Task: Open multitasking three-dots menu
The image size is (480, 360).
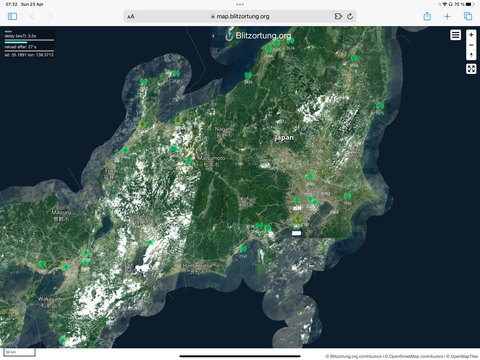Action: (240, 4)
